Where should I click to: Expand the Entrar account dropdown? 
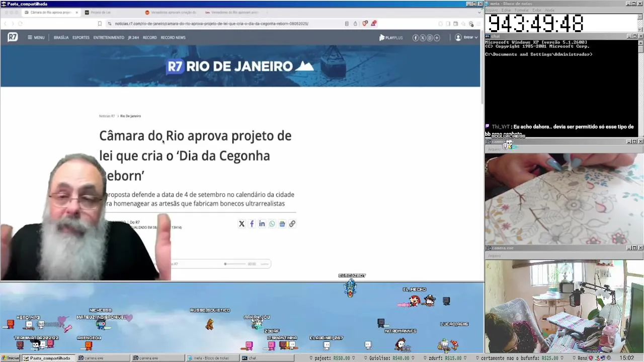coord(466,38)
